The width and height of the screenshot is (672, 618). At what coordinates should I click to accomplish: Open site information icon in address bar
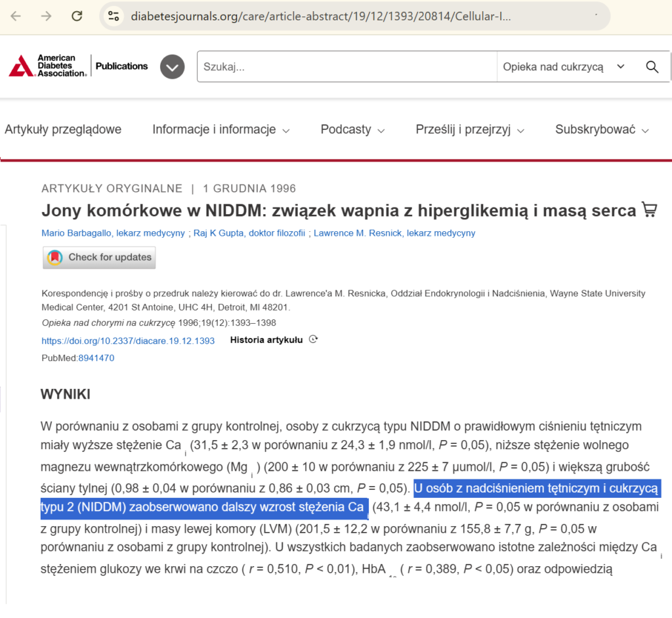(114, 16)
